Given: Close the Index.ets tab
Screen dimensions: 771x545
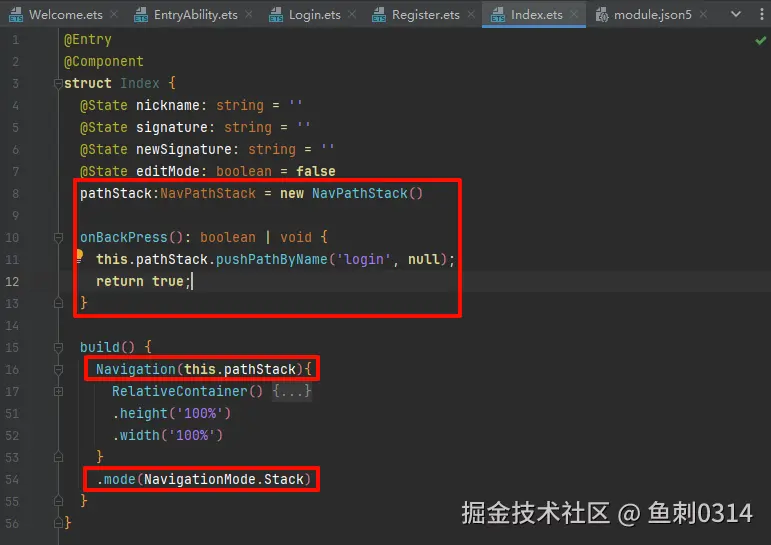Looking at the screenshot, I should click(x=574, y=14).
